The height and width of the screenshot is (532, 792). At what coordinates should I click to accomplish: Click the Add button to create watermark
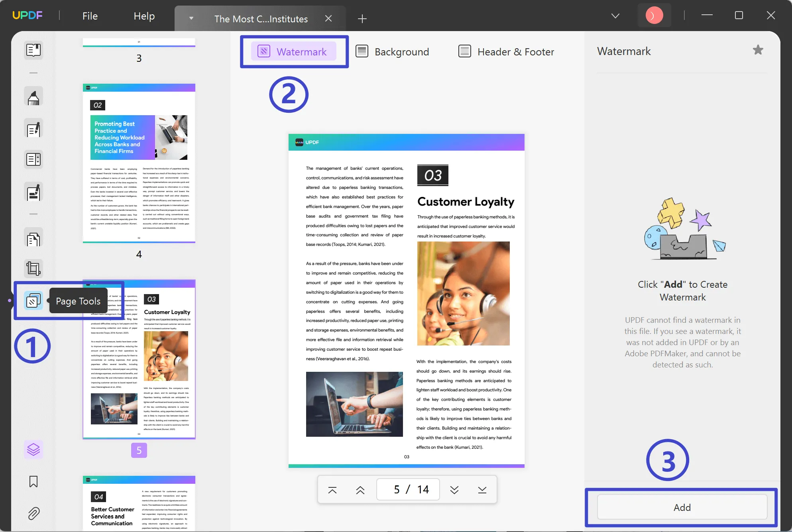coord(682,508)
